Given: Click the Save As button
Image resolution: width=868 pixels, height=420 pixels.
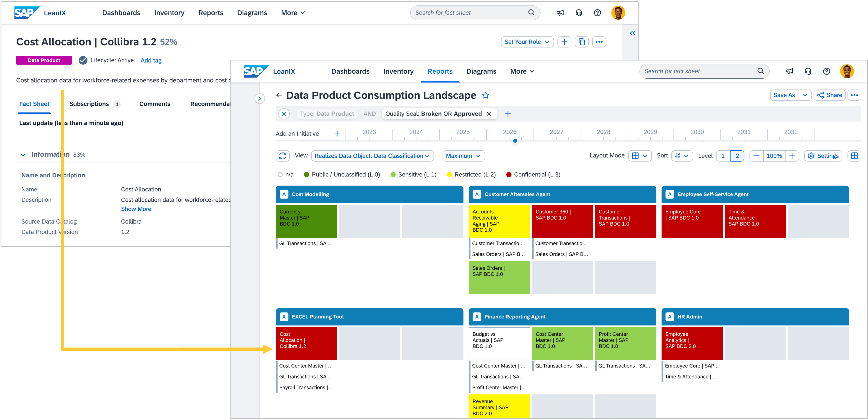Looking at the screenshot, I should point(784,95).
